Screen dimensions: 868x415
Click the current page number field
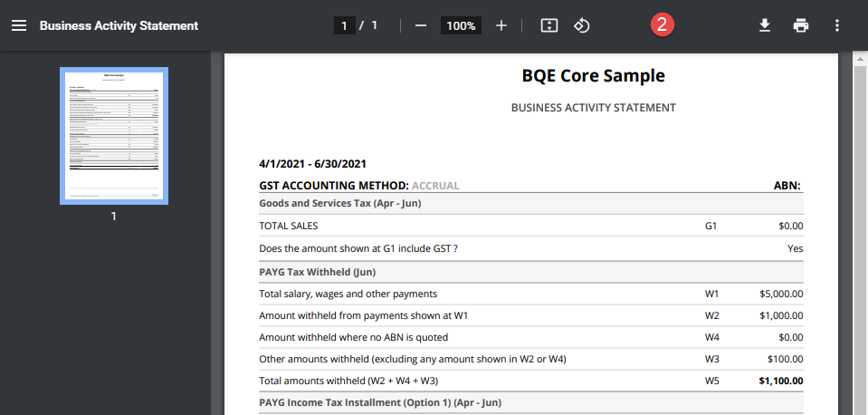pyautogui.click(x=344, y=25)
